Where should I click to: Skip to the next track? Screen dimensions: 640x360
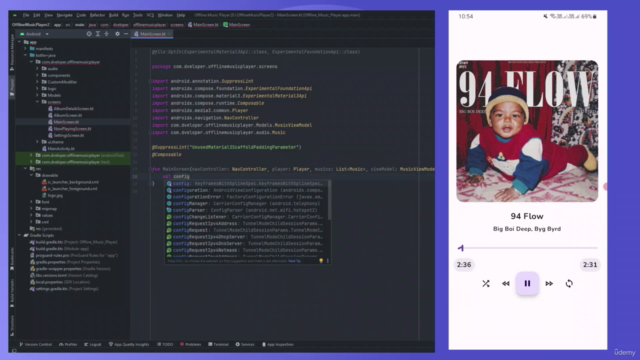click(x=549, y=283)
